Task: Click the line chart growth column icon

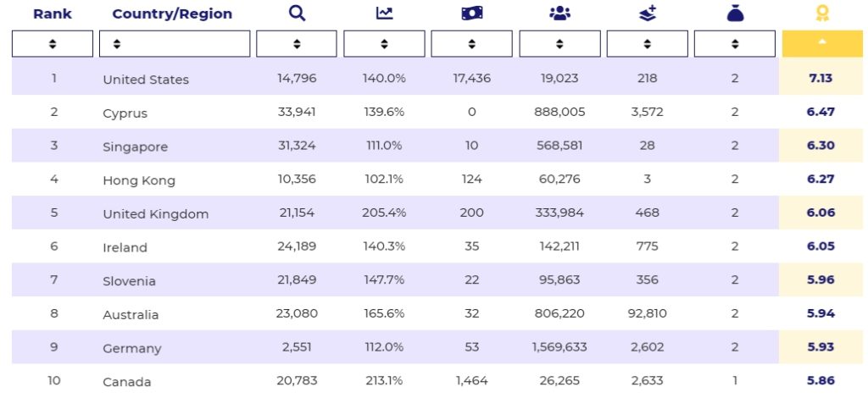Action: pos(384,14)
